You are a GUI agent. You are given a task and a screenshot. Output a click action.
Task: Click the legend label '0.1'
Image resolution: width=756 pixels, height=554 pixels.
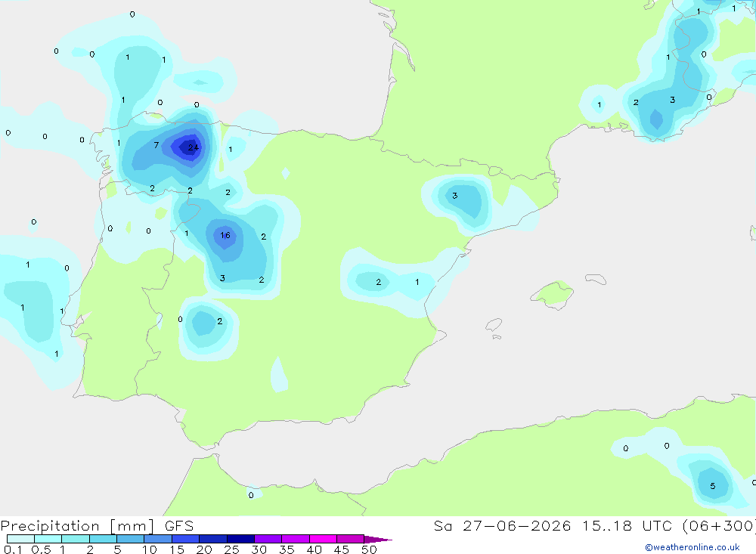pyautogui.click(x=13, y=549)
